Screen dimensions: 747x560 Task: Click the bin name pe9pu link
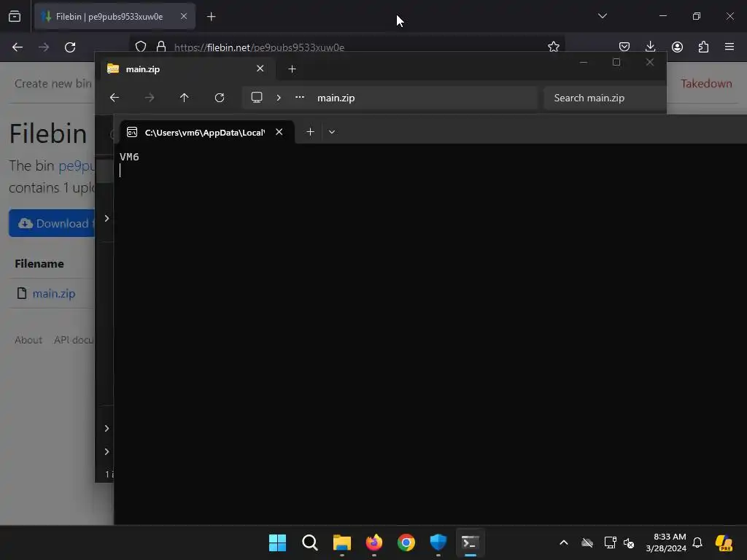[77, 166]
